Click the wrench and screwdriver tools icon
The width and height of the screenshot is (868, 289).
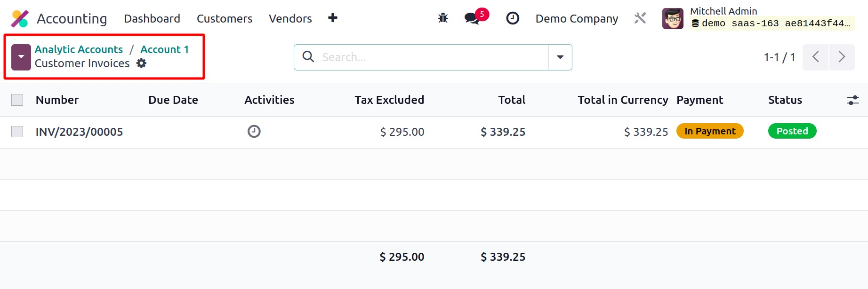640,18
